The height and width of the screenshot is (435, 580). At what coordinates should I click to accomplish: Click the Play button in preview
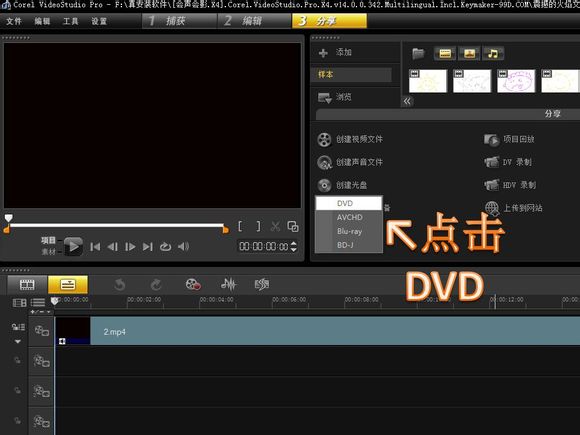coord(73,246)
